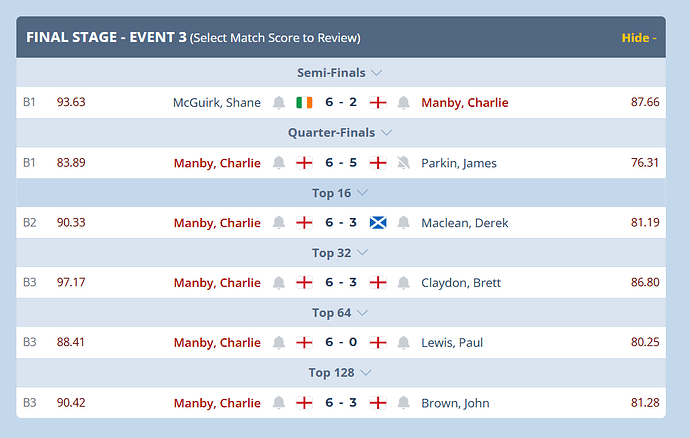Image resolution: width=690 pixels, height=438 pixels.
Task: Toggle the notification bell for Maclean, Derek
Action: coord(404,223)
